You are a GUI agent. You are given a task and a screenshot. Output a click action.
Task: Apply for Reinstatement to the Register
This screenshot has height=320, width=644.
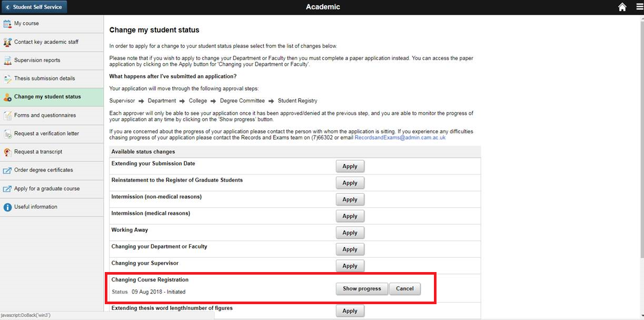[350, 183]
